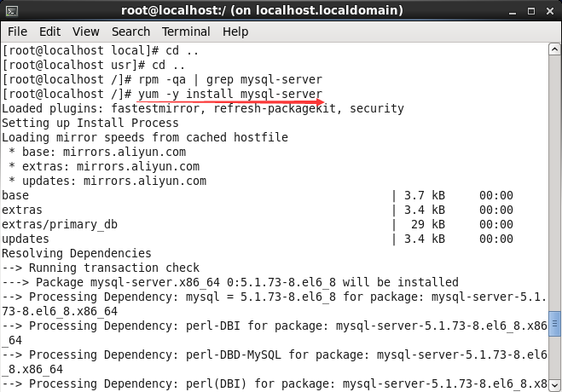The image size is (562, 392).
Task: Open the Search menu
Action: 130,32
